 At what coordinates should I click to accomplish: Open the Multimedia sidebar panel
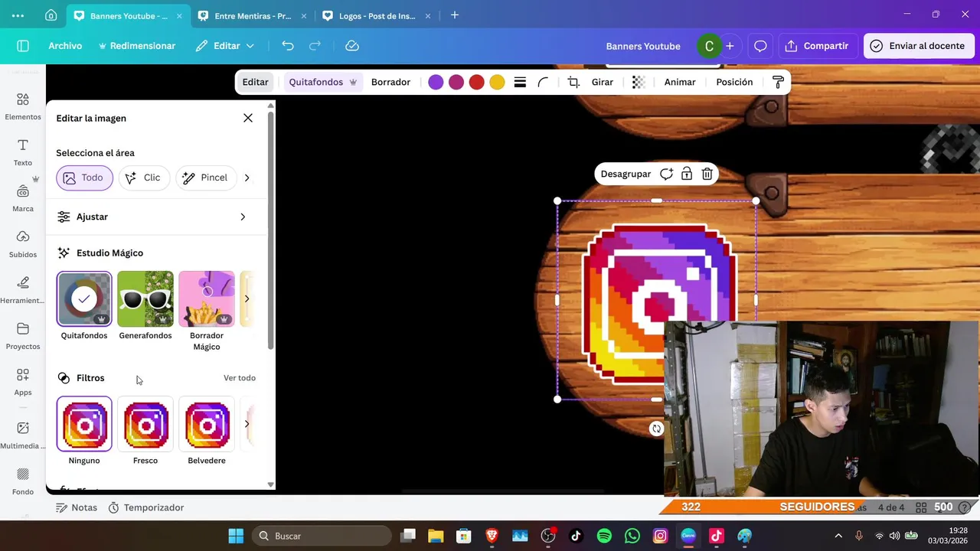[x=23, y=435]
